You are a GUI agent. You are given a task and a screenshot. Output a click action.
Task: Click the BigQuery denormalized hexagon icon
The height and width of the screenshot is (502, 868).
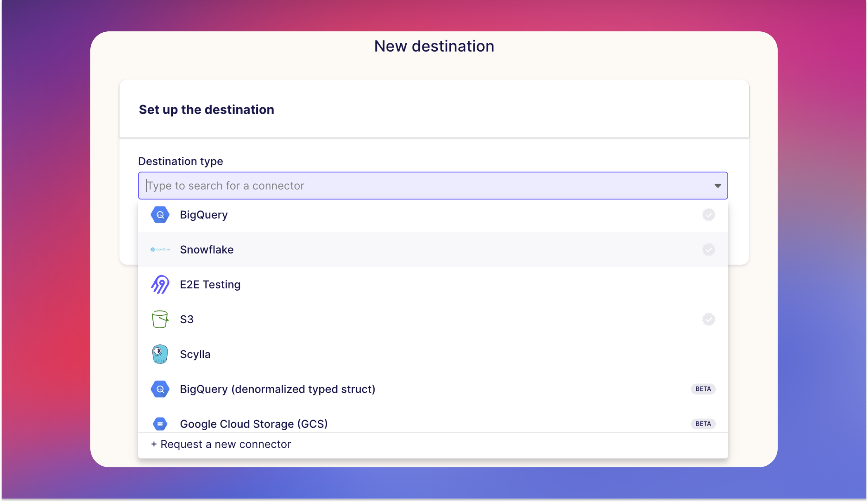[160, 389]
